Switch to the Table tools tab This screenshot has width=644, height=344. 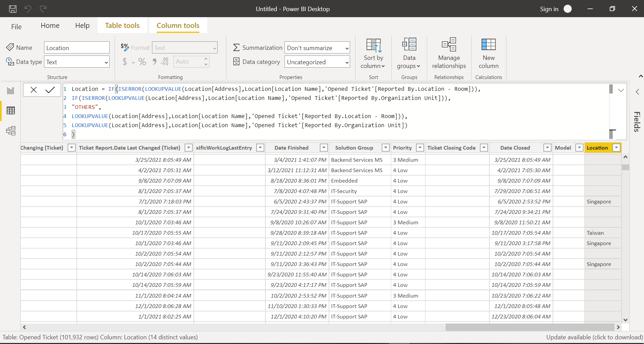122,26
